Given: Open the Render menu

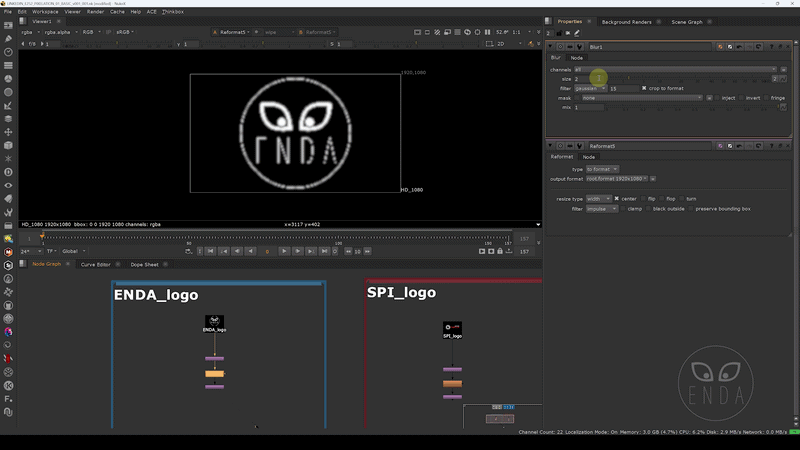Looking at the screenshot, I should pos(95,12).
